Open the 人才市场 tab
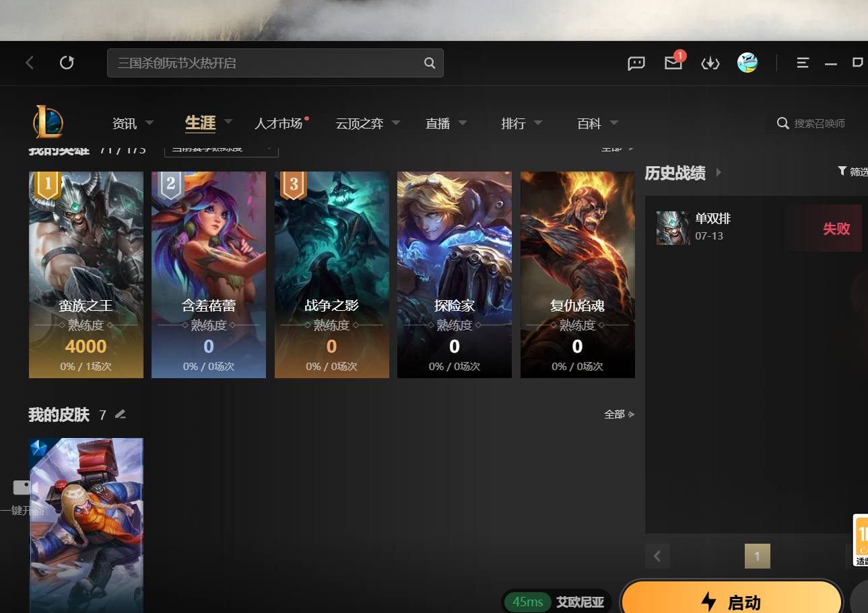The height and width of the screenshot is (613, 868). (x=278, y=124)
